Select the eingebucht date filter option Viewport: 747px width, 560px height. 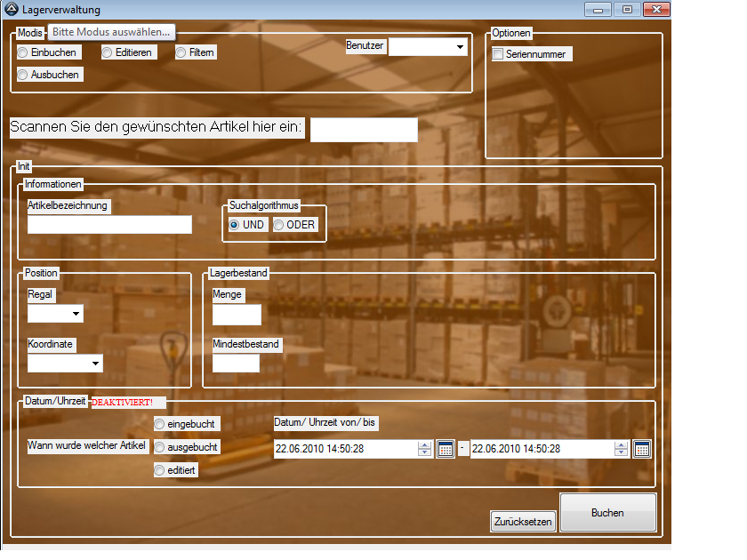click(x=160, y=424)
